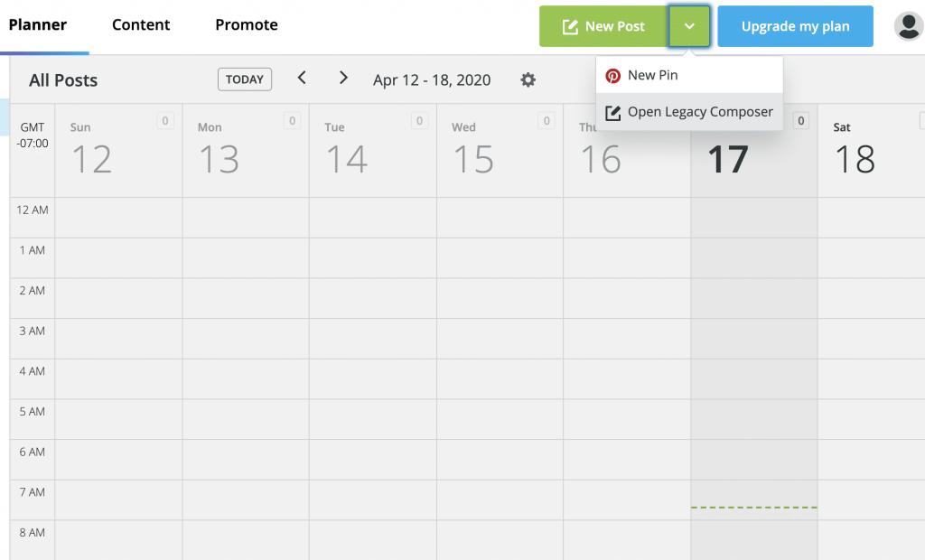Click Friday 17 post count badge
This screenshot has width=925, height=560.
point(800,120)
